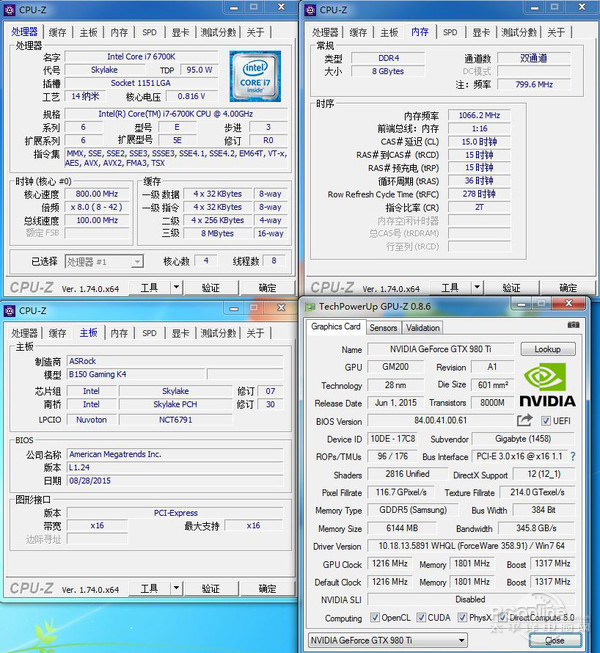
Task: Click the GPU-Z app icon in title bar
Action: tap(310, 307)
